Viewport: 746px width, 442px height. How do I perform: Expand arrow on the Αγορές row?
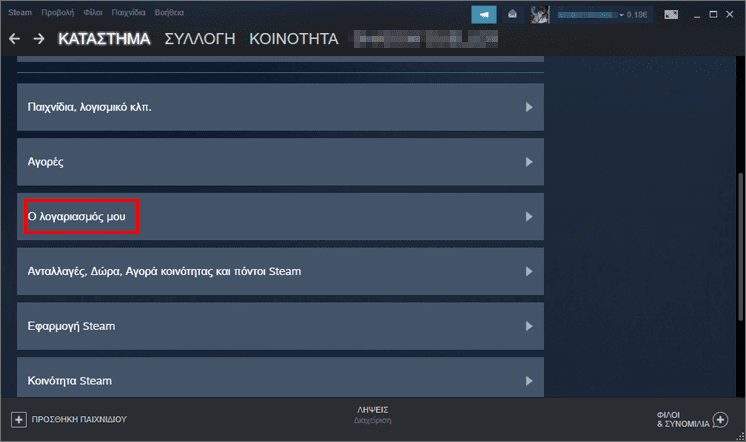point(529,162)
